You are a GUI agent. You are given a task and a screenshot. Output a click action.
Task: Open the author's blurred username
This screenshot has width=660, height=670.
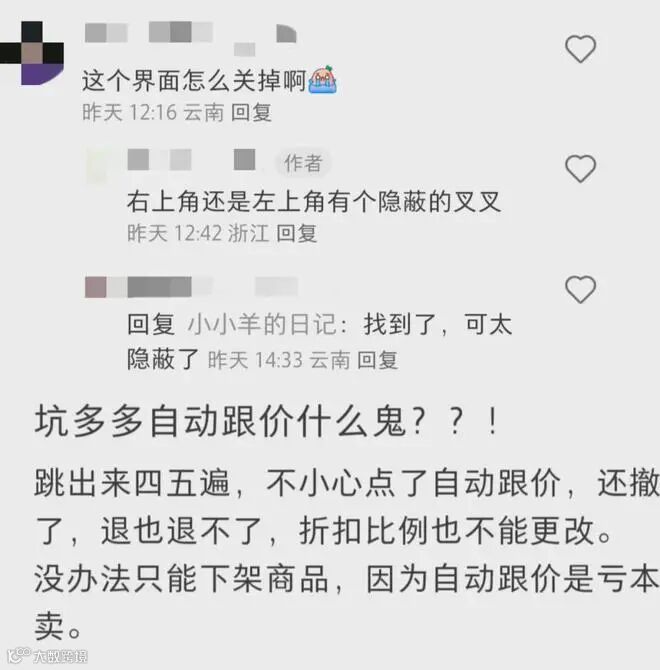tap(191, 160)
